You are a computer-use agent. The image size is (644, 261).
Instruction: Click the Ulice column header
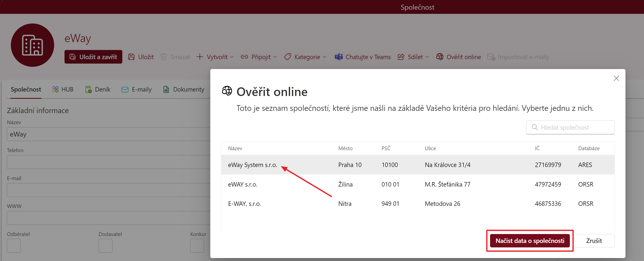click(x=430, y=148)
